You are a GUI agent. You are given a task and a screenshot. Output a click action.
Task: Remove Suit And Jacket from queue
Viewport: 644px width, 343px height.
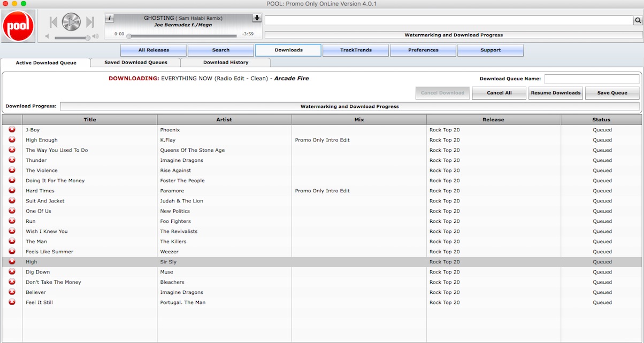[x=12, y=201]
